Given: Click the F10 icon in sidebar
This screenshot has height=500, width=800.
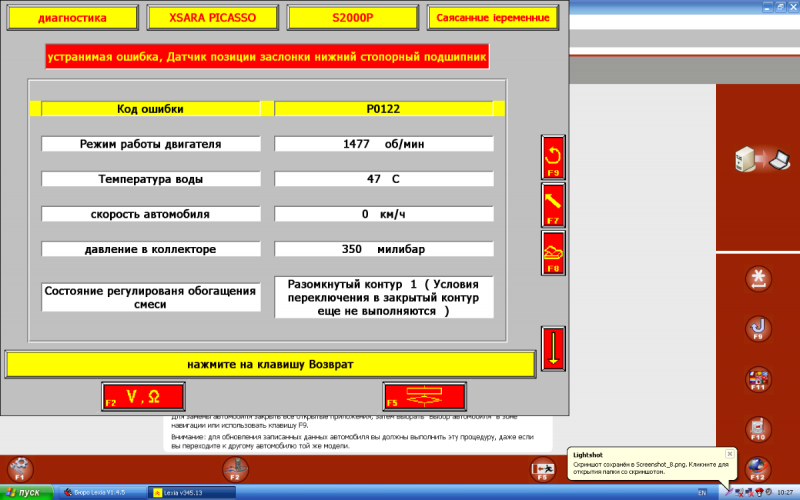Looking at the screenshot, I should pyautogui.click(x=758, y=430).
